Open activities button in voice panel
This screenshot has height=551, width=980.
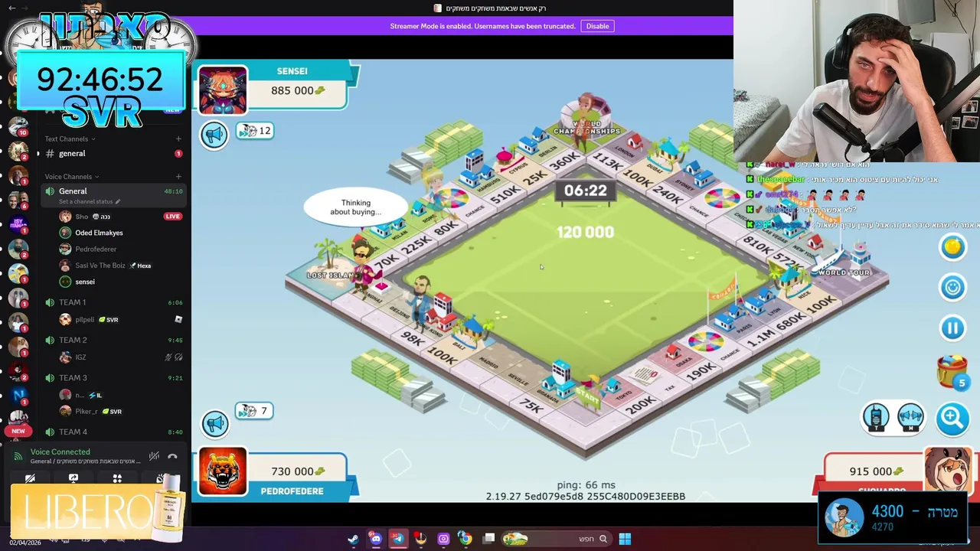(x=117, y=479)
